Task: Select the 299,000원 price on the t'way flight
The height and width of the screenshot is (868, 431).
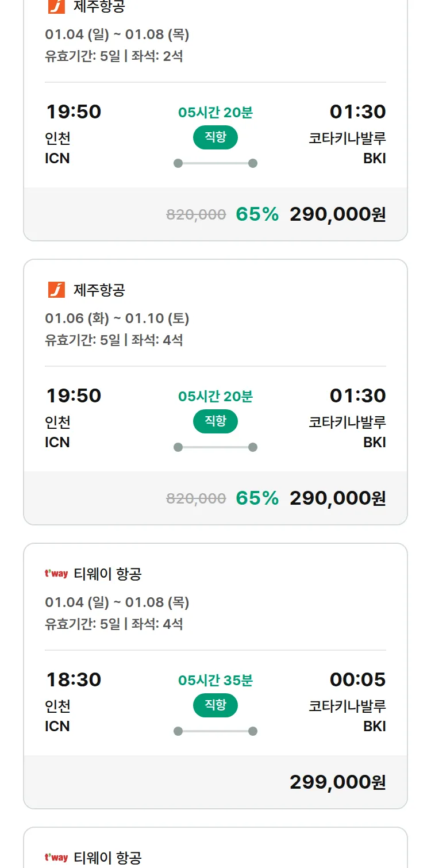Action: point(337,782)
